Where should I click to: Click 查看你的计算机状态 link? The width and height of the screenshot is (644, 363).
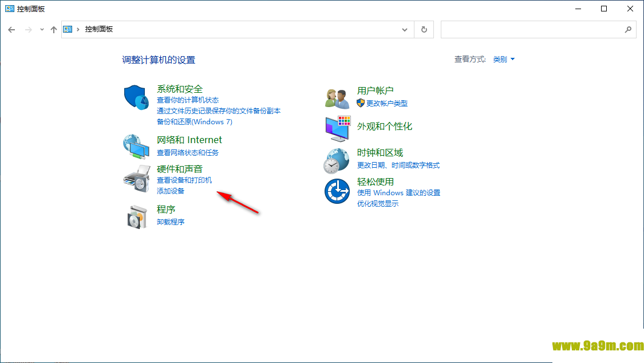coord(188,100)
